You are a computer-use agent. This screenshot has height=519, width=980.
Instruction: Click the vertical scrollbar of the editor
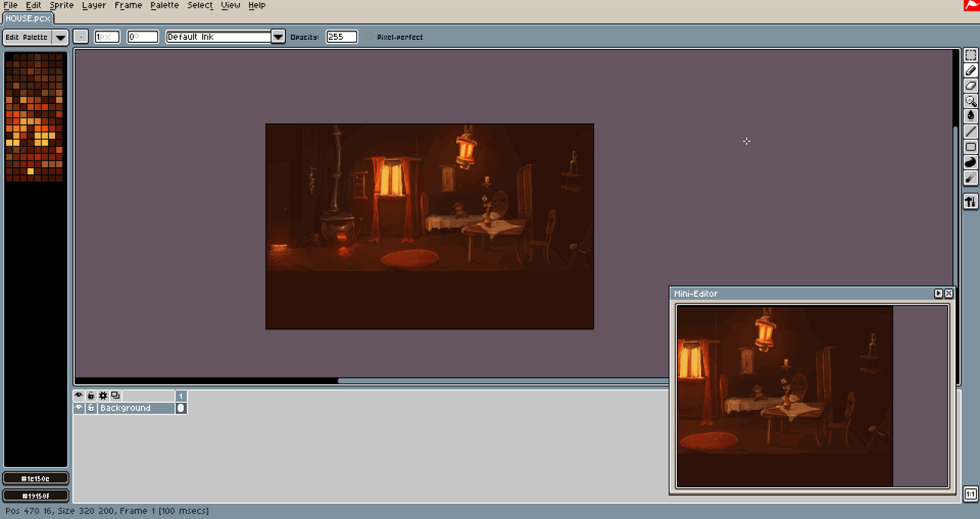[x=956, y=206]
